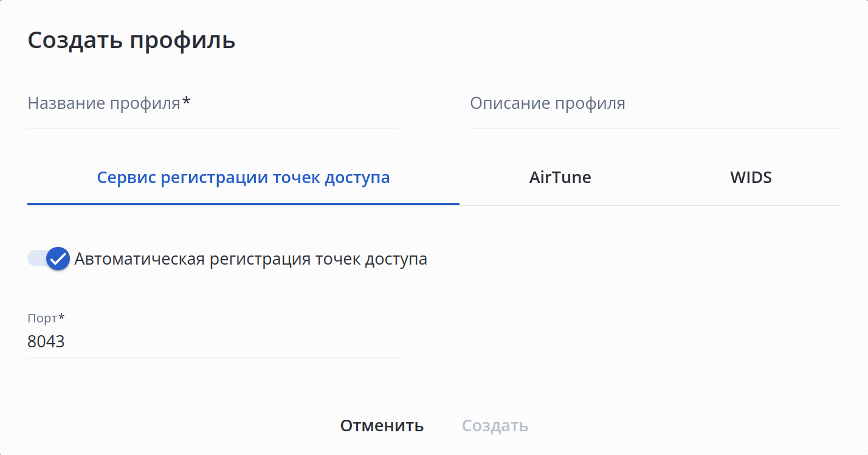Click the 8043 port value text
Viewport: 868px width, 455px height.
pyautogui.click(x=46, y=342)
